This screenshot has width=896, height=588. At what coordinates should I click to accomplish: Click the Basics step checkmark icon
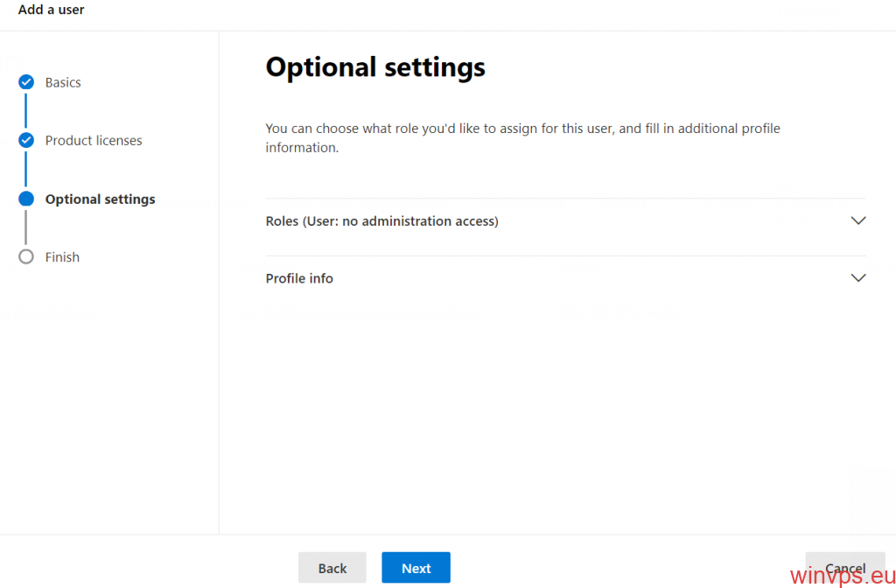(x=26, y=82)
